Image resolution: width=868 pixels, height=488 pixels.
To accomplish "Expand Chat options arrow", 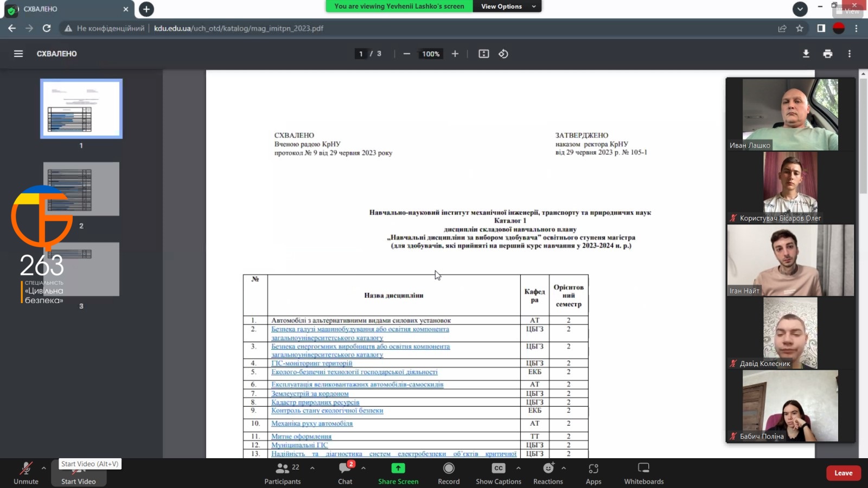I will tap(363, 468).
